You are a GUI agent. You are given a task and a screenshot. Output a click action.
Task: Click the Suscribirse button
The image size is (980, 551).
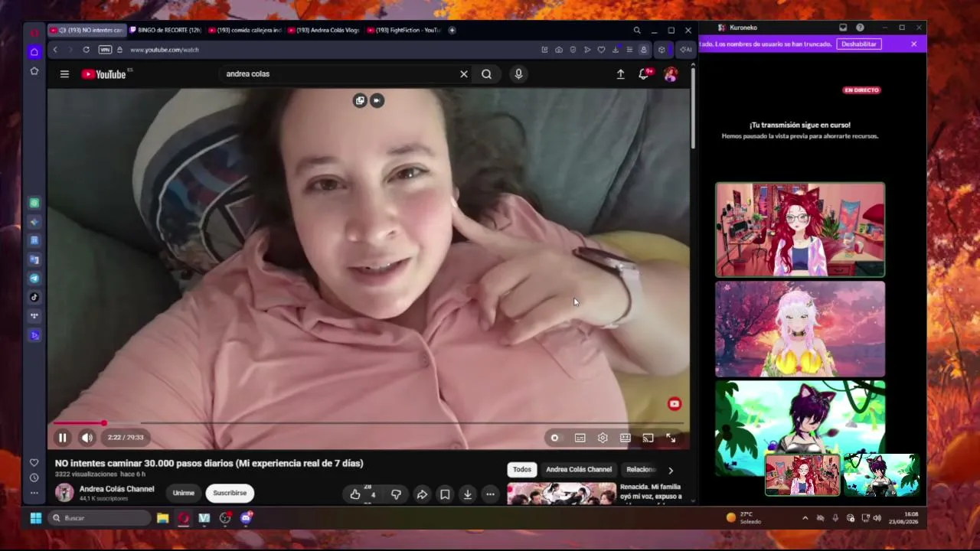tap(230, 493)
